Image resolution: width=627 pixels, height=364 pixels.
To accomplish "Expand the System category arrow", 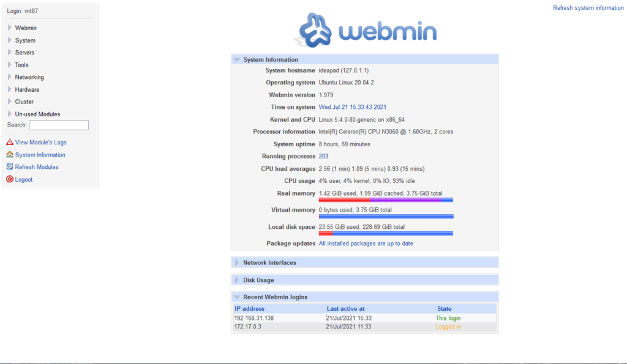I will pyautogui.click(x=10, y=40).
